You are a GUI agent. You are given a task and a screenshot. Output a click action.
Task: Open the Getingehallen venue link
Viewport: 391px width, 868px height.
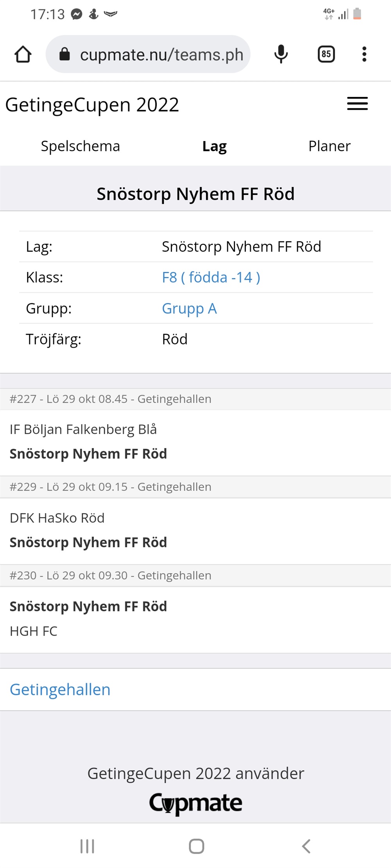[60, 689]
